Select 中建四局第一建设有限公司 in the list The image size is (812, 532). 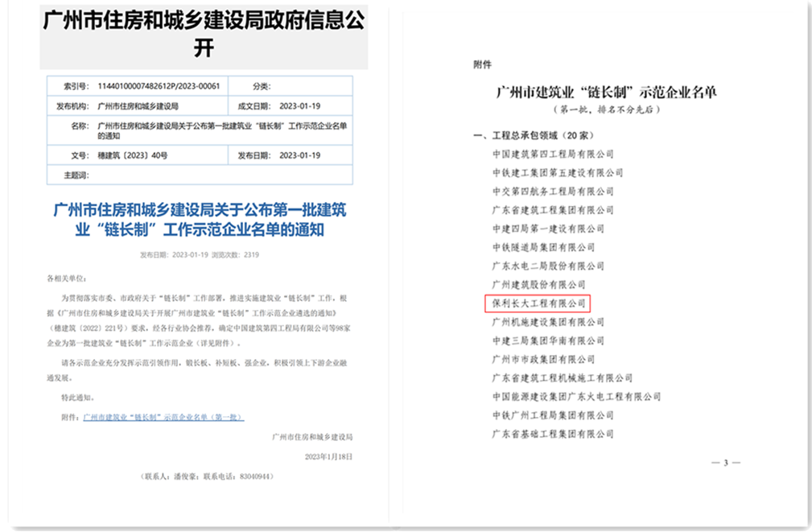[x=548, y=229]
